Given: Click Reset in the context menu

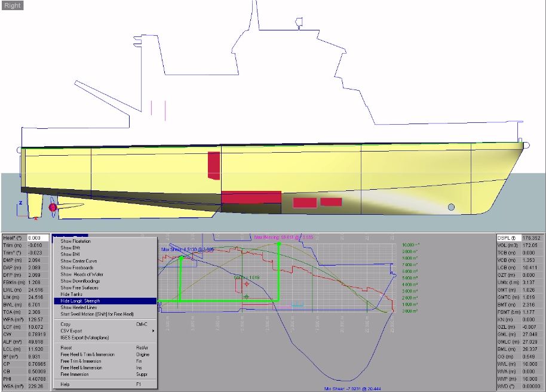Looking at the screenshot, I should click(x=66, y=347).
